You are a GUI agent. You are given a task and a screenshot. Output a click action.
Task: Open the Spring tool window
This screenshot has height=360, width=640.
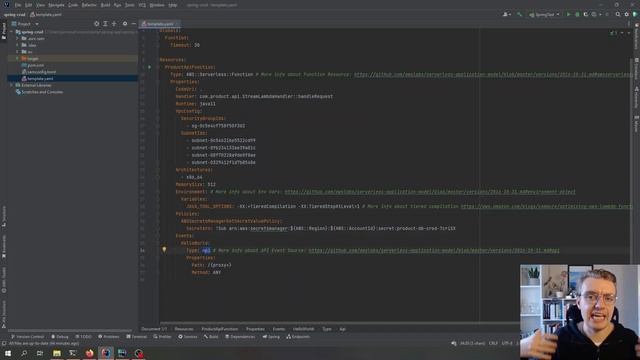(271, 337)
